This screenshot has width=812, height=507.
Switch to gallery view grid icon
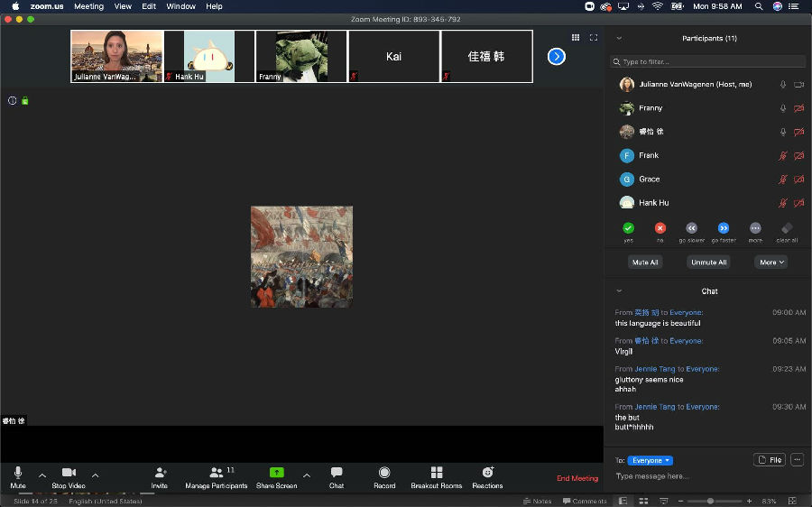point(576,37)
